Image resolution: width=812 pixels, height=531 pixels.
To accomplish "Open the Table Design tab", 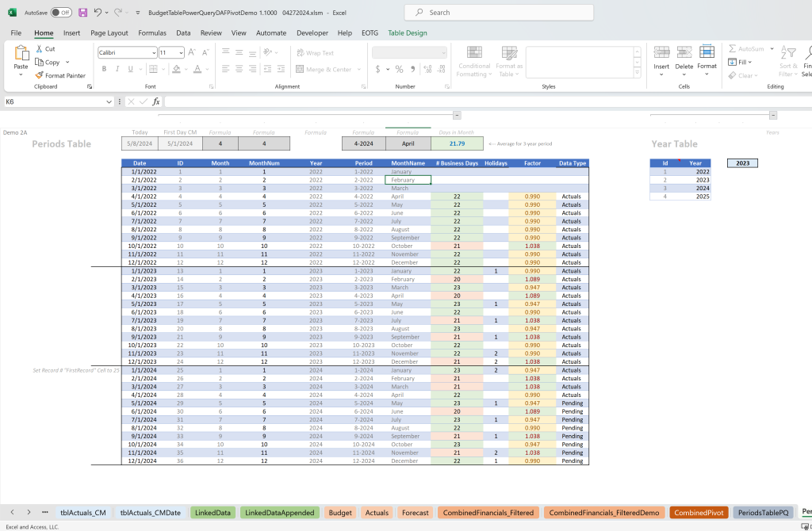I will tap(408, 32).
